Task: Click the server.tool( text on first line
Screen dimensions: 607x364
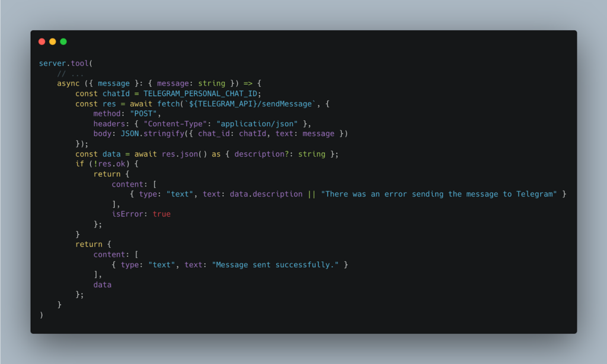Action: point(66,63)
